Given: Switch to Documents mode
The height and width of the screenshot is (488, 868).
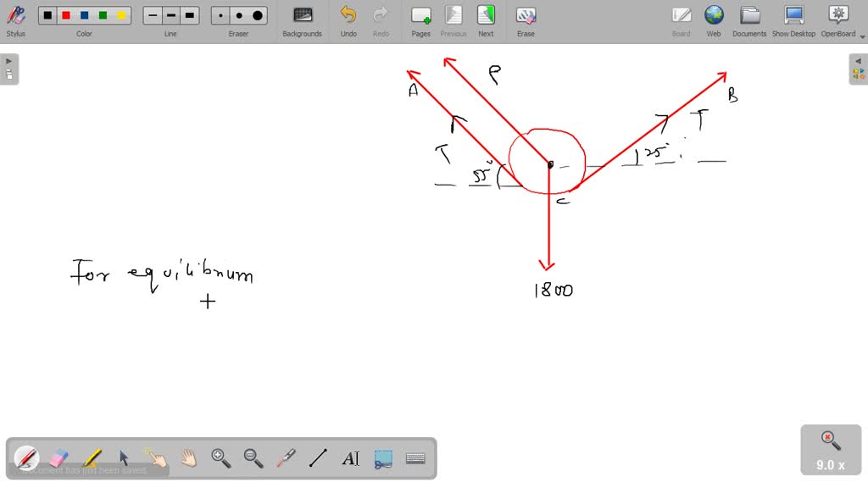Looking at the screenshot, I should [x=749, y=20].
